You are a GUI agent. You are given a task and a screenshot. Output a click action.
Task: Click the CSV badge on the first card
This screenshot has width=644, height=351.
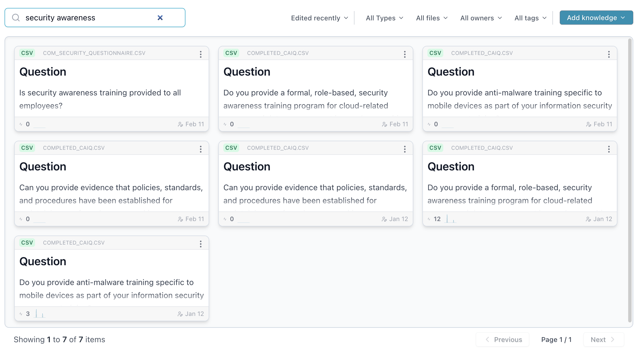click(27, 53)
